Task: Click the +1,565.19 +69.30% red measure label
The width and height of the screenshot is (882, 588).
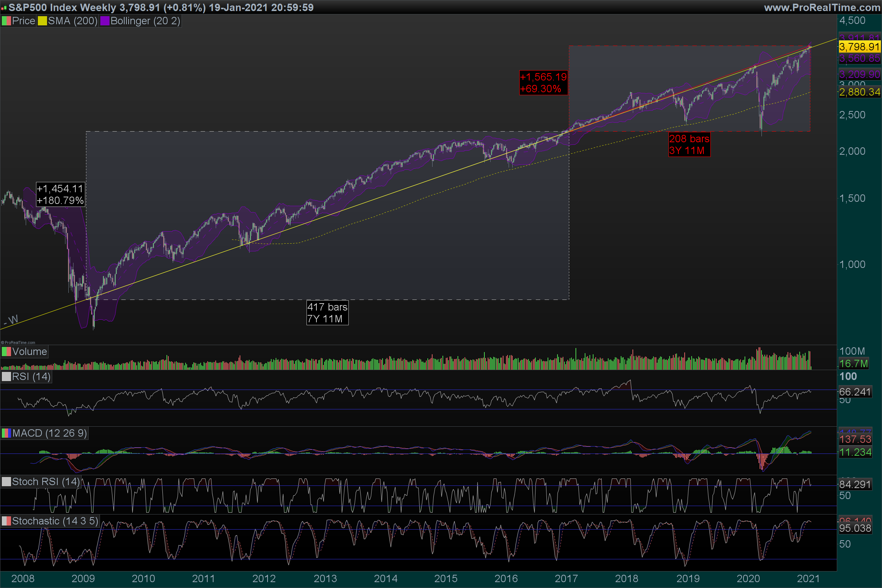Action: [543, 83]
